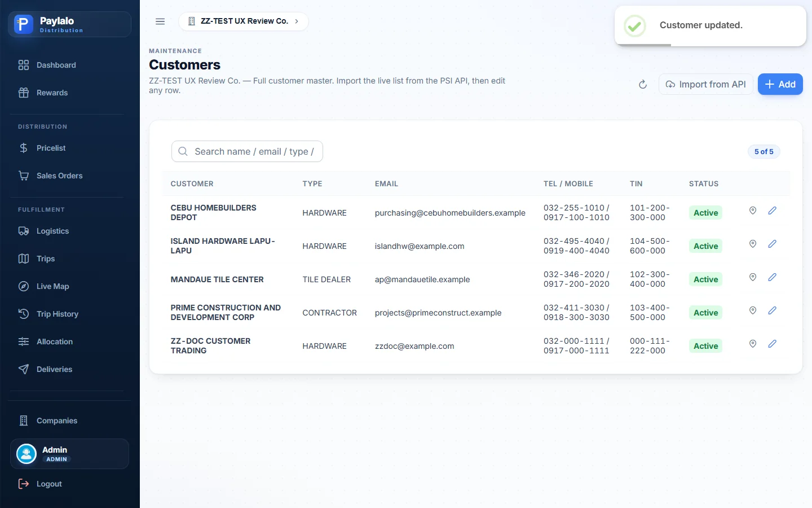The width and height of the screenshot is (812, 508).
Task: Open location pin for Cebu Homebuilders Depot
Action: point(752,211)
